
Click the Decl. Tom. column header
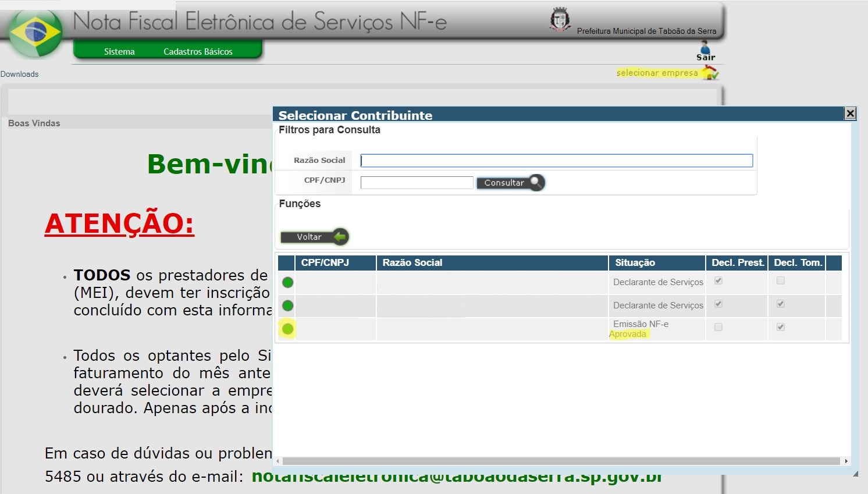click(x=798, y=263)
